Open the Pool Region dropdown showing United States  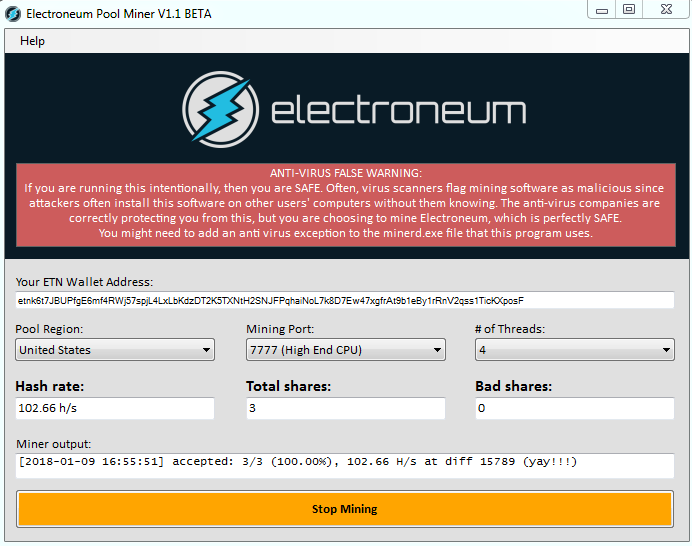[x=115, y=350]
